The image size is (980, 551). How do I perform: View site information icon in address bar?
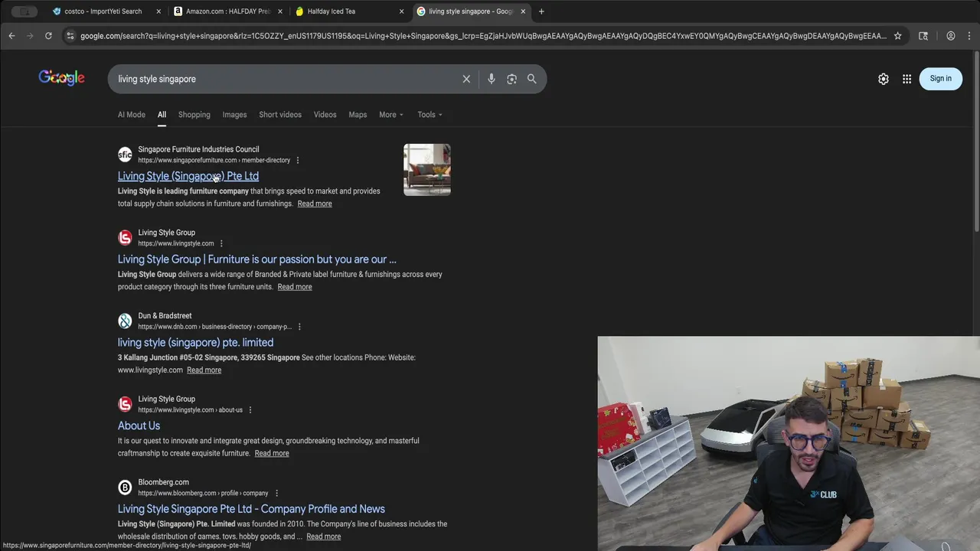pyautogui.click(x=70, y=35)
